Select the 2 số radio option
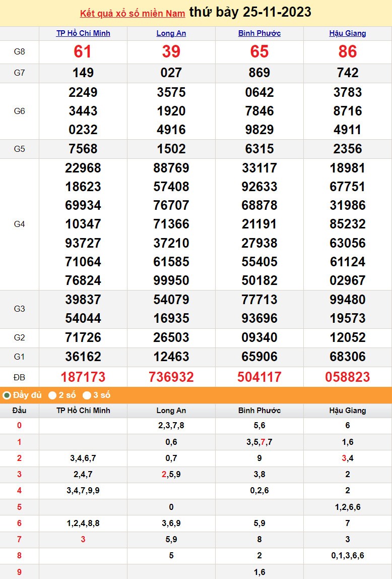 (52, 395)
